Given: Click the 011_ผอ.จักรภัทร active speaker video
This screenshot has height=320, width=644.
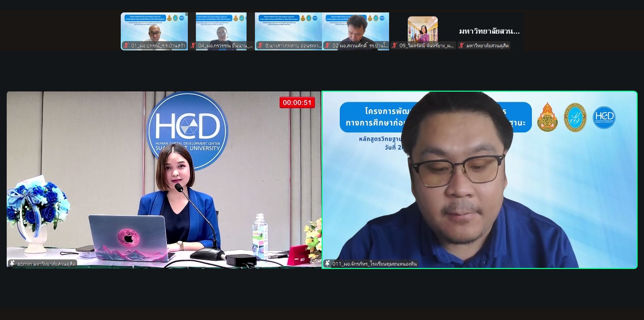Looking at the screenshot, I should (x=480, y=180).
